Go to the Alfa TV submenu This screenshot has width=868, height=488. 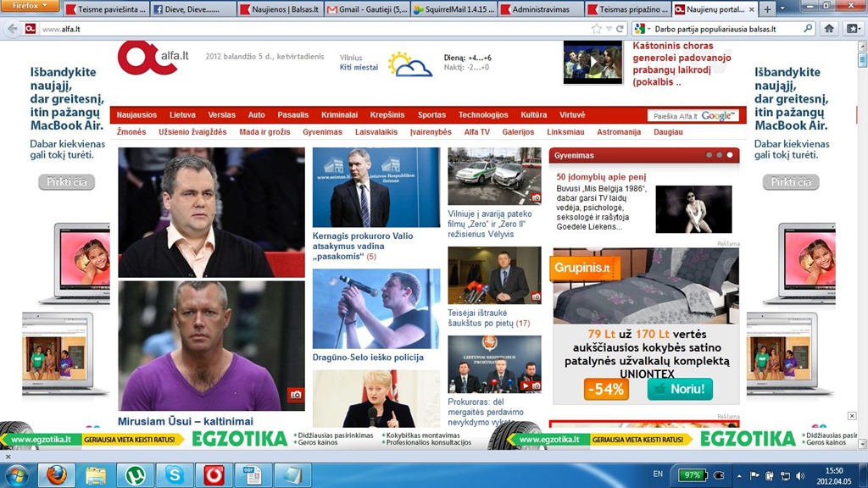coord(476,132)
